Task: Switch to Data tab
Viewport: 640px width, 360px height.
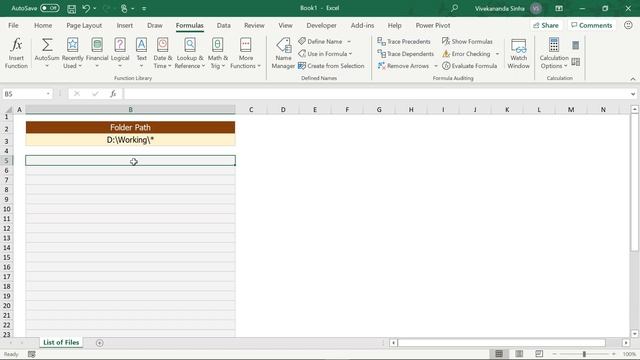Action: pyautogui.click(x=223, y=25)
